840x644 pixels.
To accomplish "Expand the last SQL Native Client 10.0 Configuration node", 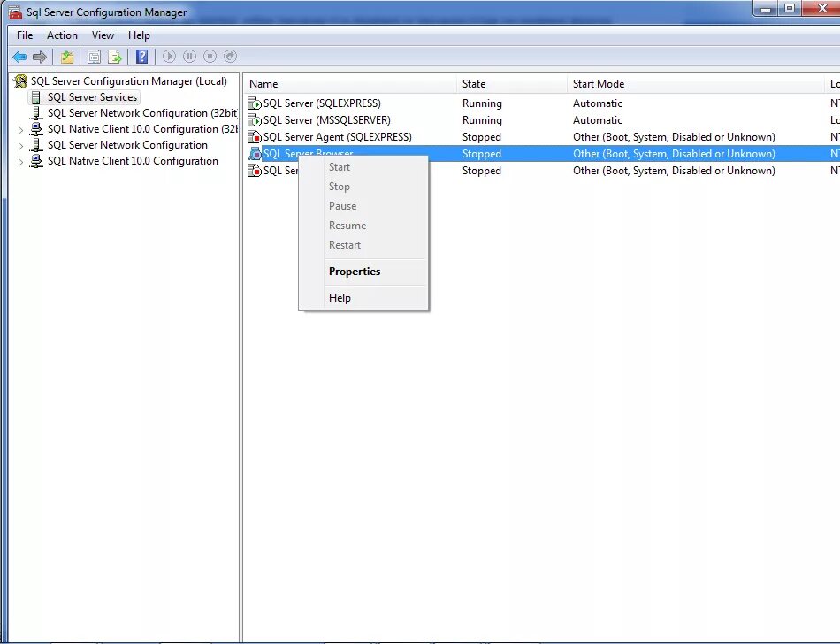I will coord(20,162).
